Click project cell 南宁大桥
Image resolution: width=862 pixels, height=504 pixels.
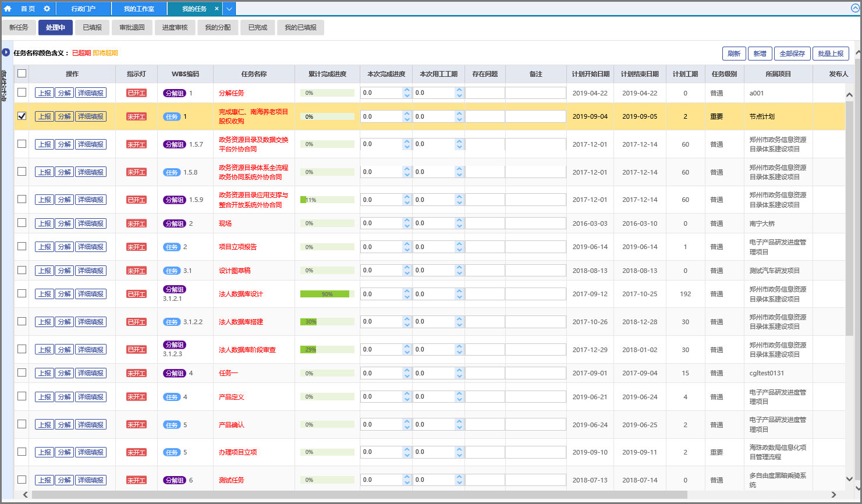point(762,223)
